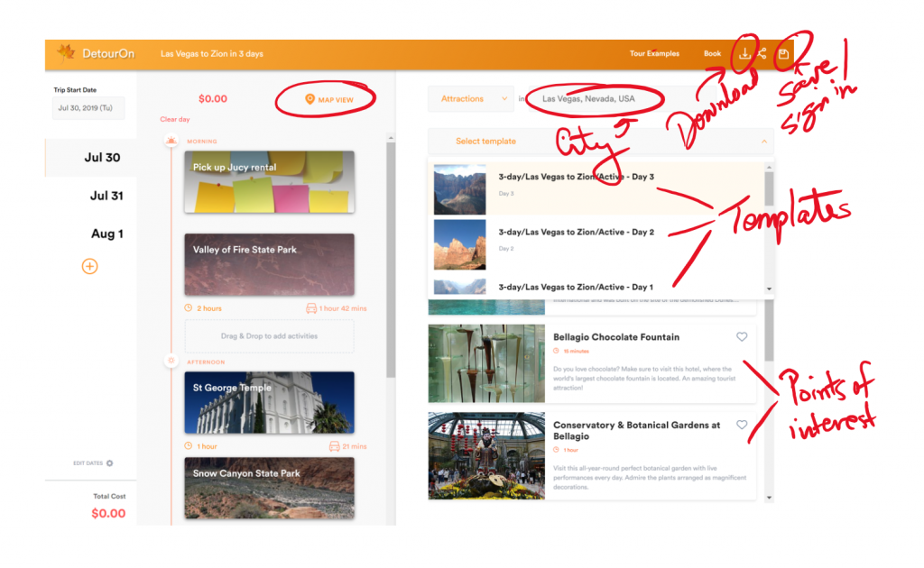Select the Jul 30 day tab
The width and height of the screenshot is (924, 568).
click(x=91, y=157)
